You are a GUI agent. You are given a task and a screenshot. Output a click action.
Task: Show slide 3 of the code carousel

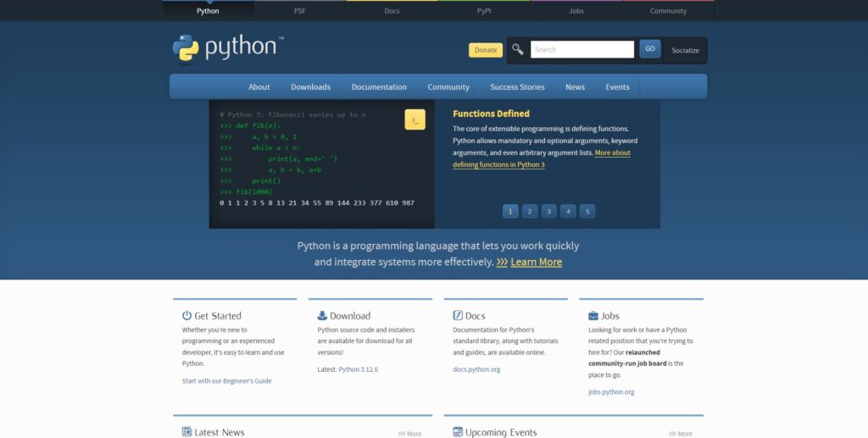(549, 211)
